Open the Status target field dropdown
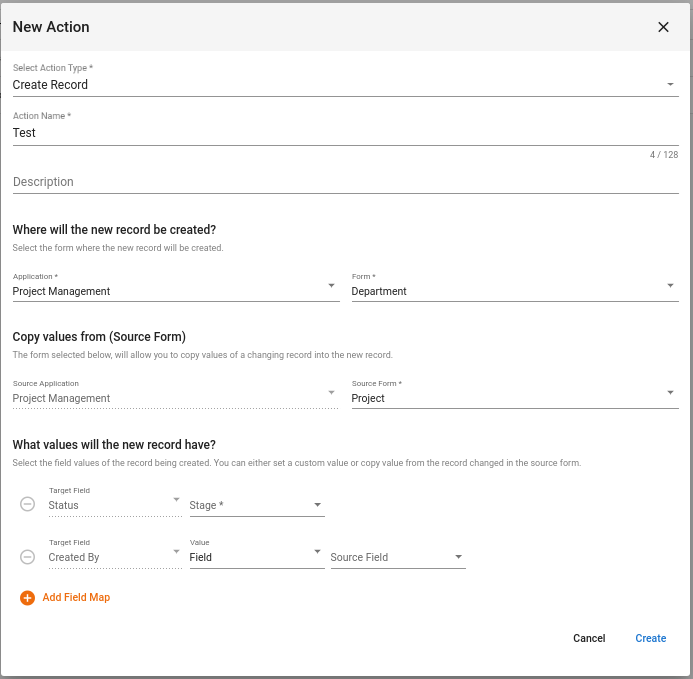This screenshot has height=679, width=693. [x=115, y=505]
